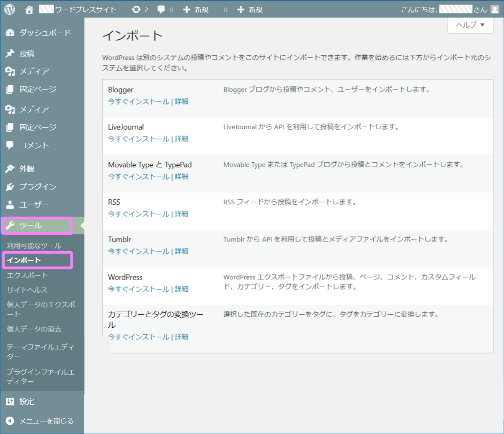Select the プラグイン plugin icon

(10, 187)
